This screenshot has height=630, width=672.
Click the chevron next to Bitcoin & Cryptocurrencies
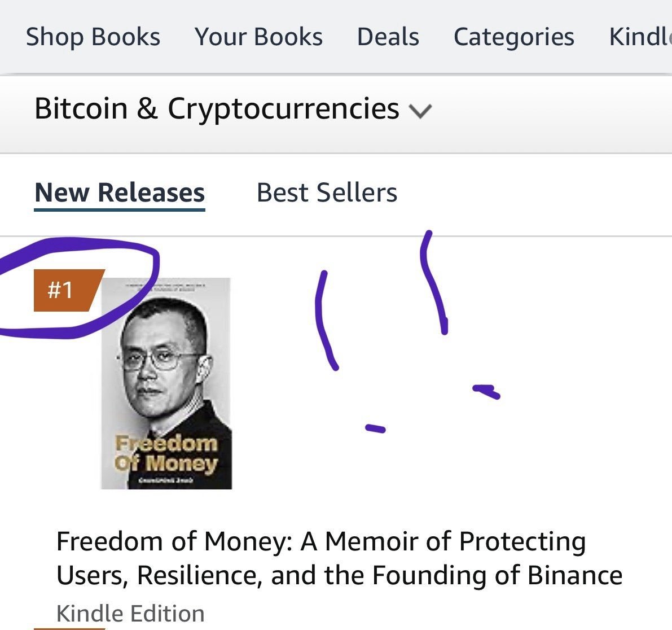click(x=421, y=111)
